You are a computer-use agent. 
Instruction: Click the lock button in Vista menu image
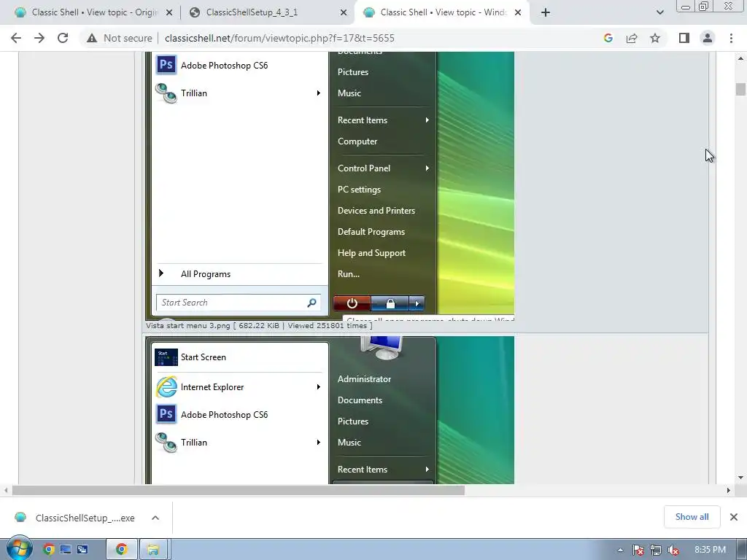coord(390,303)
